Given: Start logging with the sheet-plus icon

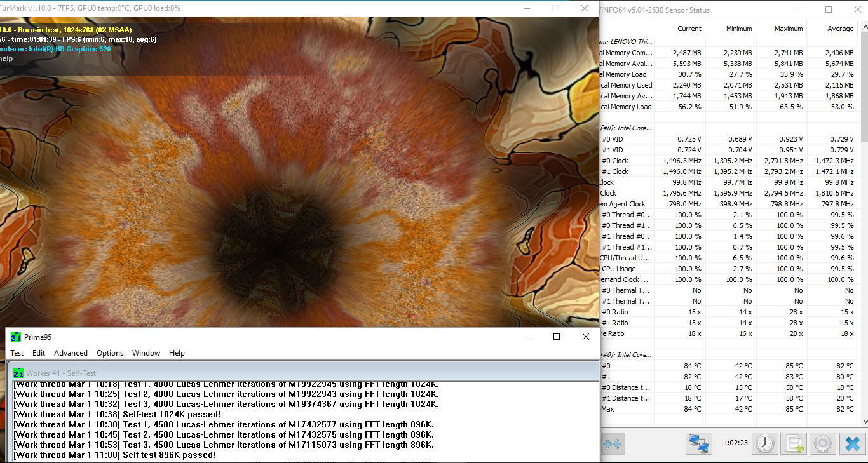Looking at the screenshot, I should click(794, 443).
